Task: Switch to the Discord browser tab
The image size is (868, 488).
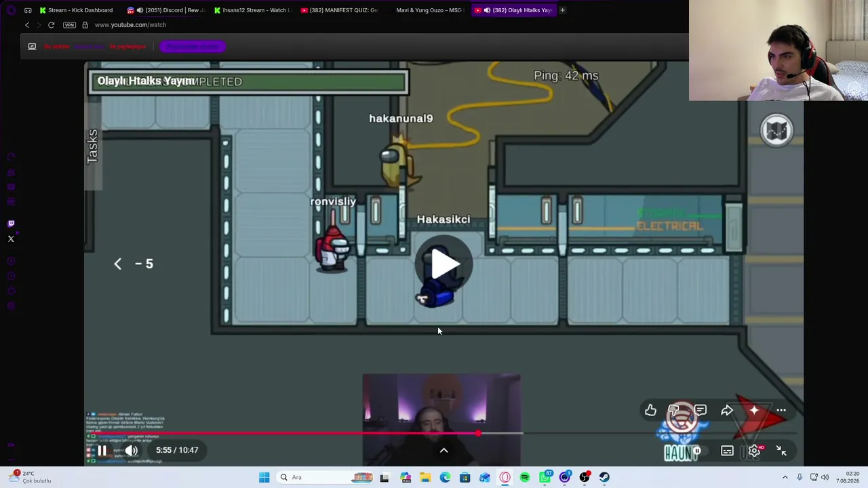Action: (x=165, y=10)
